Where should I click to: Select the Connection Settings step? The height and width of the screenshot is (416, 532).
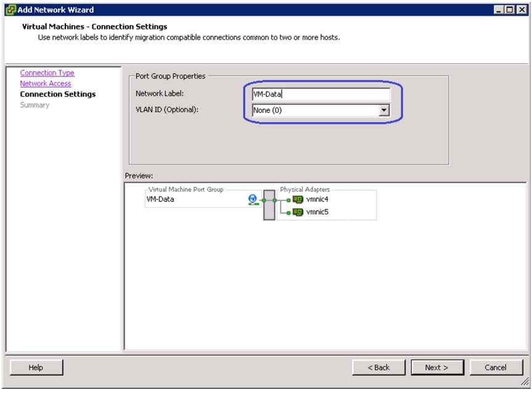(x=58, y=94)
